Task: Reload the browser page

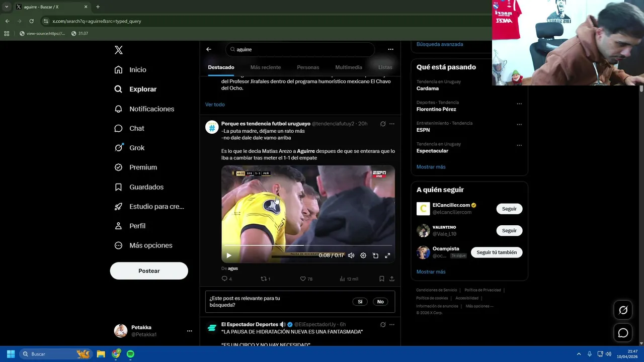Action: (x=31, y=21)
